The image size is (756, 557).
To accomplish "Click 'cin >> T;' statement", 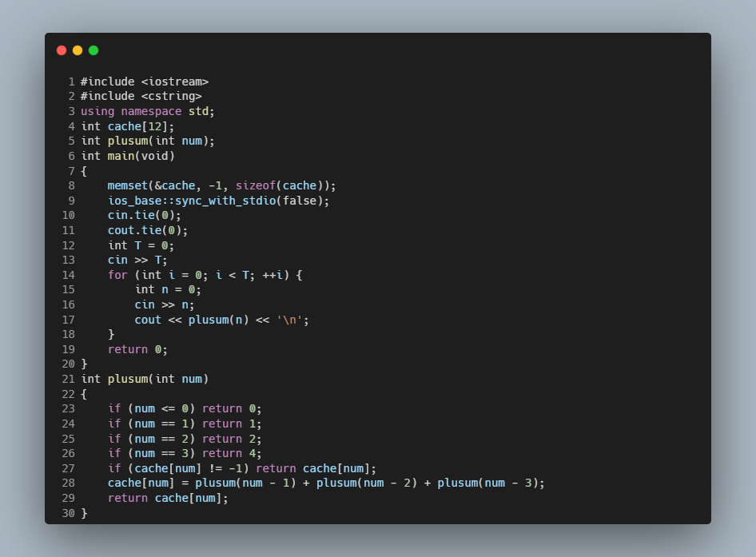I will click(137, 260).
